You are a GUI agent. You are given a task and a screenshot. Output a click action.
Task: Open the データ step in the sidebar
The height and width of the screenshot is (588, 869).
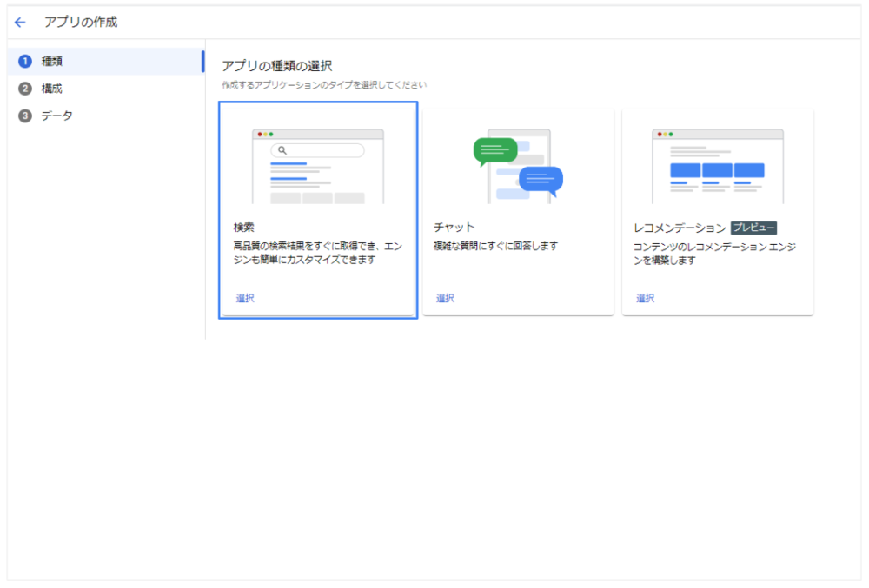point(106,116)
